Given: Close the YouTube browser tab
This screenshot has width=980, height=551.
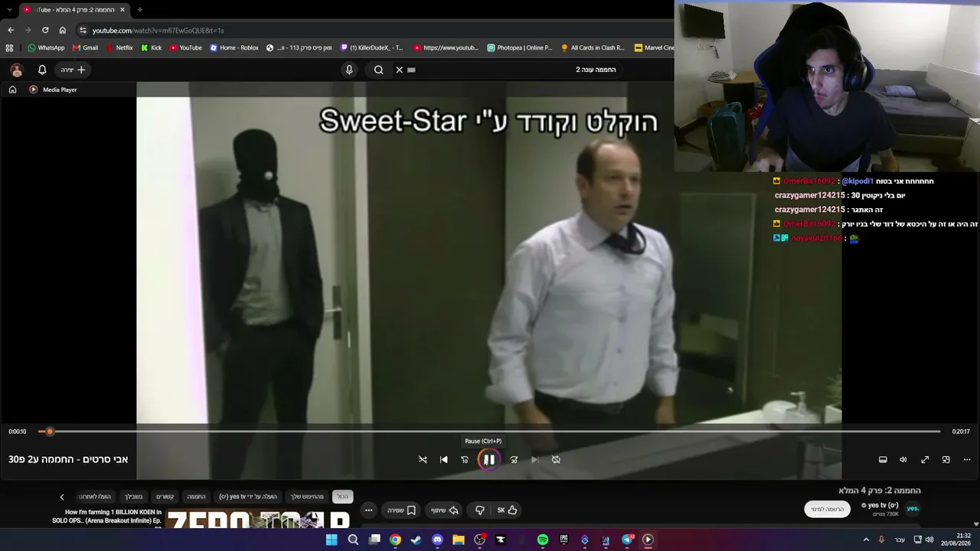Looking at the screenshot, I should pos(122,10).
